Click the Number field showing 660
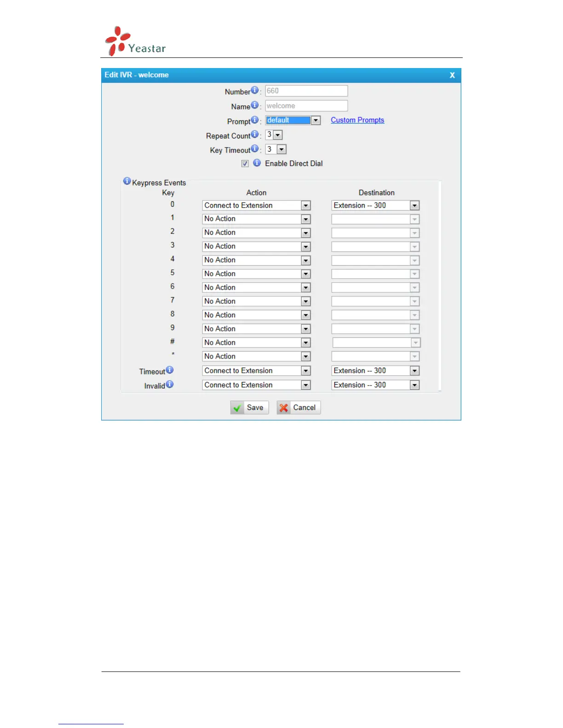This screenshot has height=728, width=563. pos(306,91)
